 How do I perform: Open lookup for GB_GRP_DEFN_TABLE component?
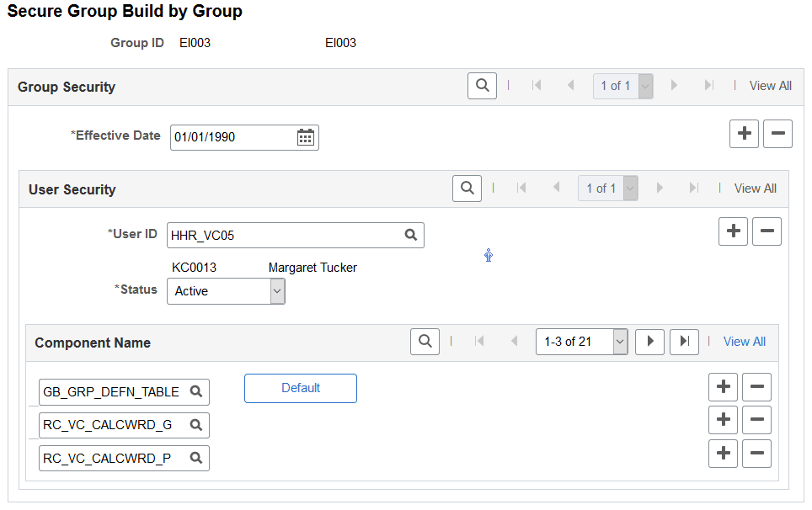coord(195,391)
